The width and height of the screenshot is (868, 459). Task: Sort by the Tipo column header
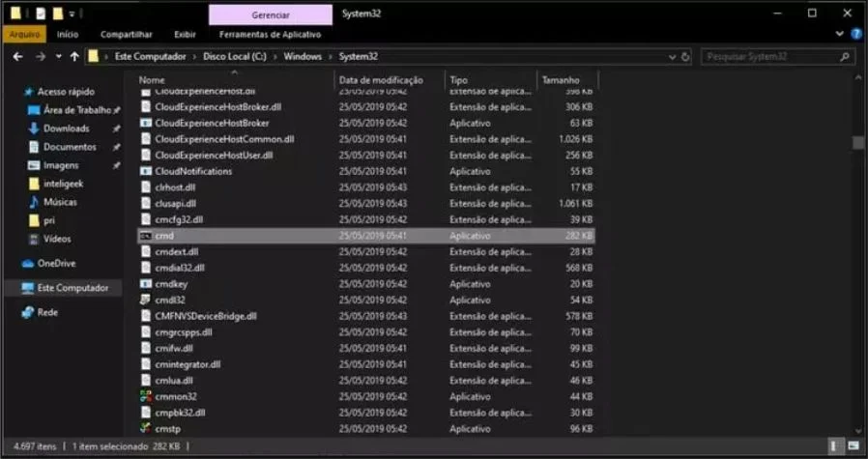pos(458,80)
